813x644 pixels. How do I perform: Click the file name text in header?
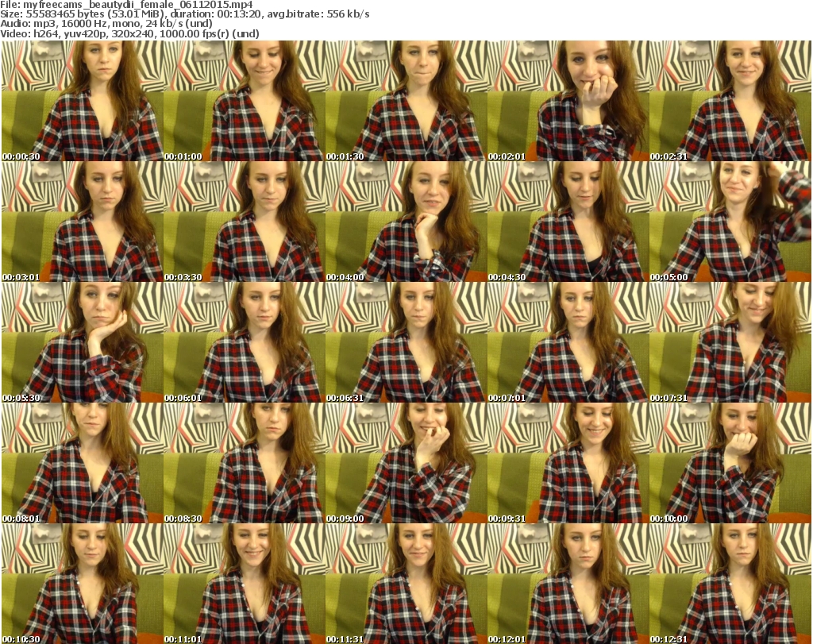(127, 5)
